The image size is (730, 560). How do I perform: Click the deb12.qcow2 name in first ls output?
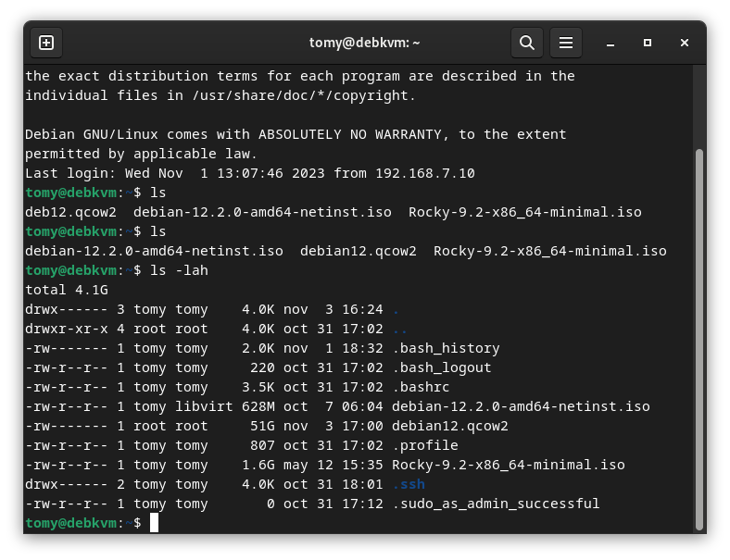(70, 212)
